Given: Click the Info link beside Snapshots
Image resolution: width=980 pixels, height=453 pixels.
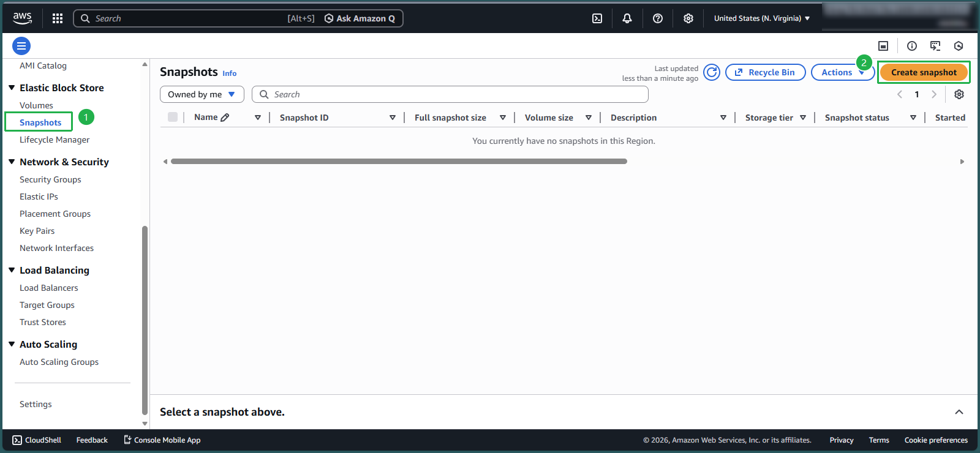Looking at the screenshot, I should point(229,73).
